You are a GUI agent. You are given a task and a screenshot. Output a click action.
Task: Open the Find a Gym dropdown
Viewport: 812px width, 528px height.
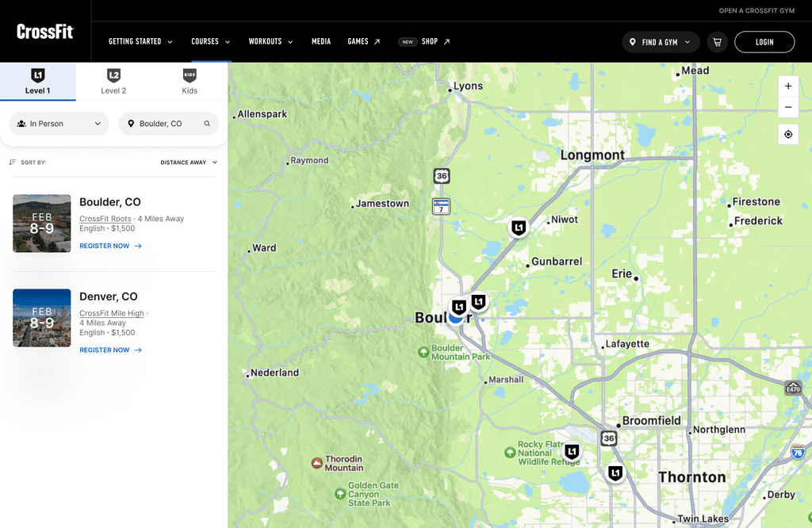661,42
